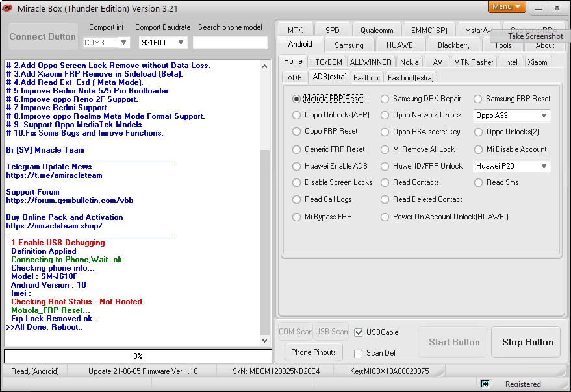This screenshot has height=392, width=571.
Task: Select Oppo FRP Reset radio button
Action: click(296, 131)
